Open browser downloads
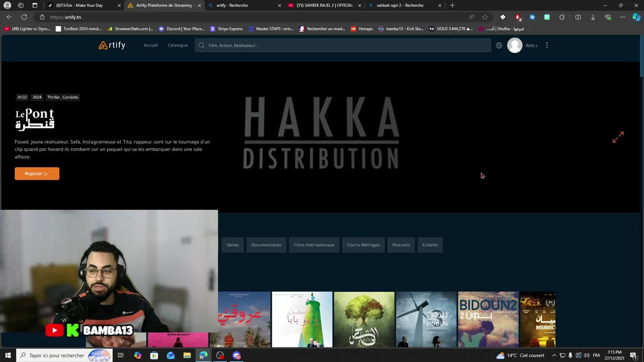644x362 pixels. pyautogui.click(x=593, y=17)
